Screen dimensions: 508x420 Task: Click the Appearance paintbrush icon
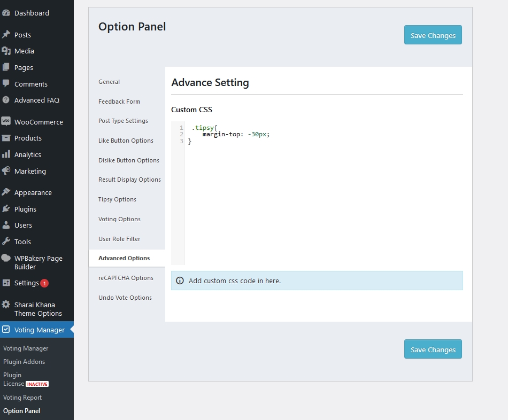6,192
